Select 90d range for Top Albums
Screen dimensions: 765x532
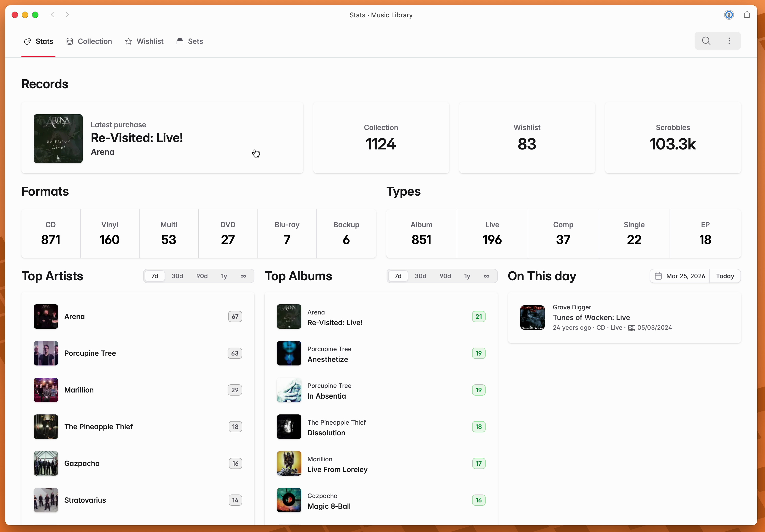click(445, 276)
